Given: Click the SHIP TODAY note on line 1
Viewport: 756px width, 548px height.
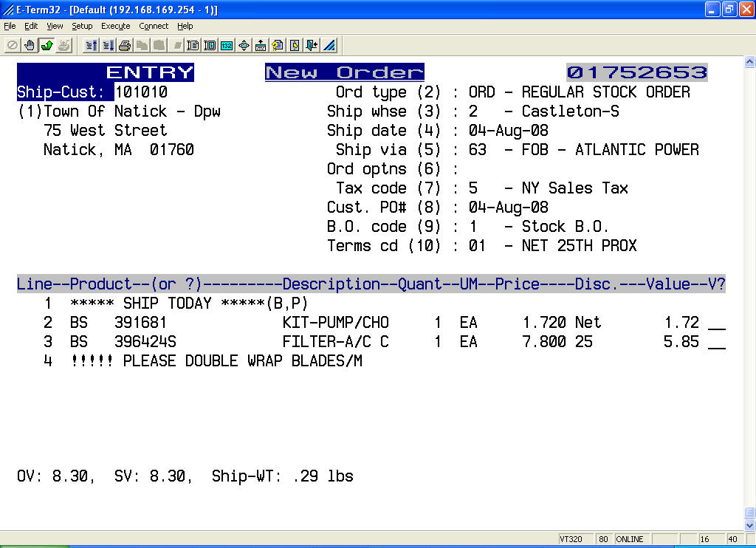Looking at the screenshot, I should [x=189, y=303].
